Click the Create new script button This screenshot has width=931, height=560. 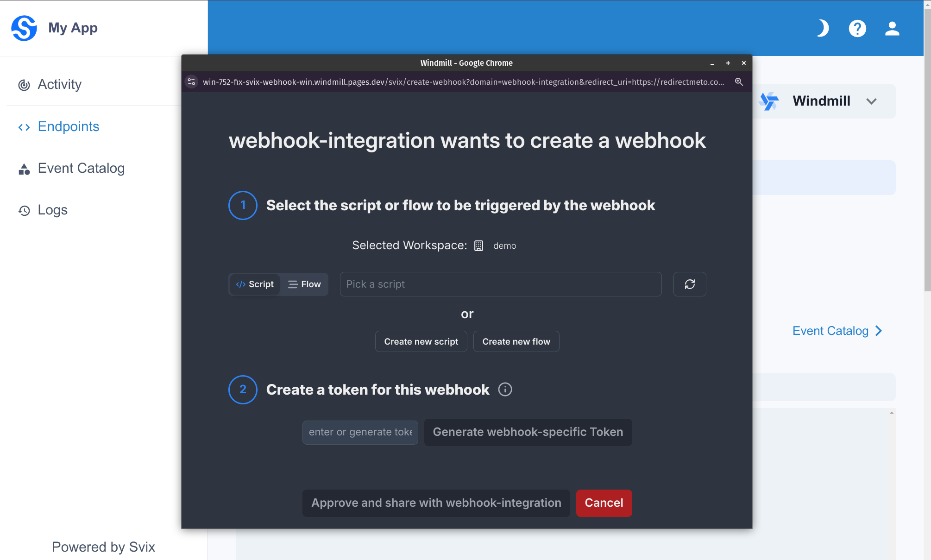point(421,341)
